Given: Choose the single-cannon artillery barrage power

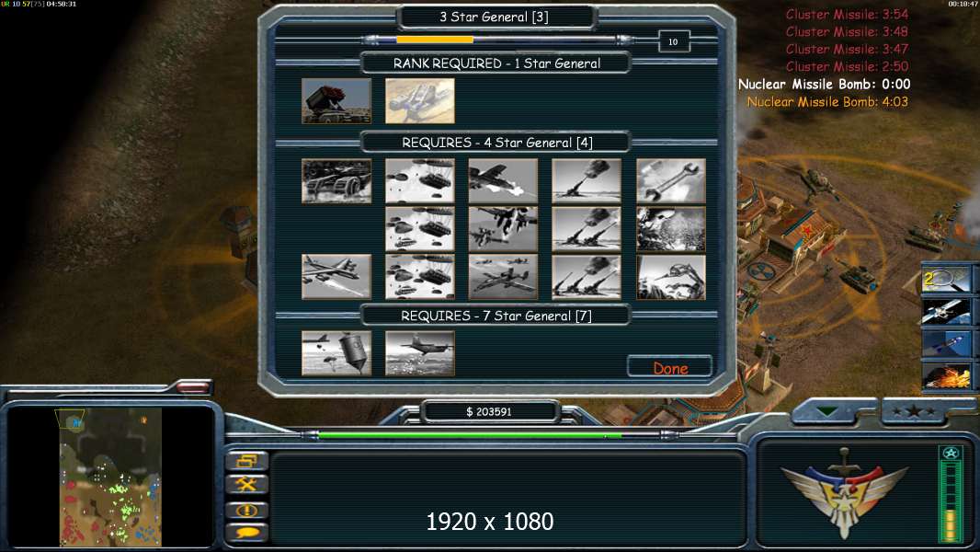Looking at the screenshot, I should pyautogui.click(x=587, y=180).
